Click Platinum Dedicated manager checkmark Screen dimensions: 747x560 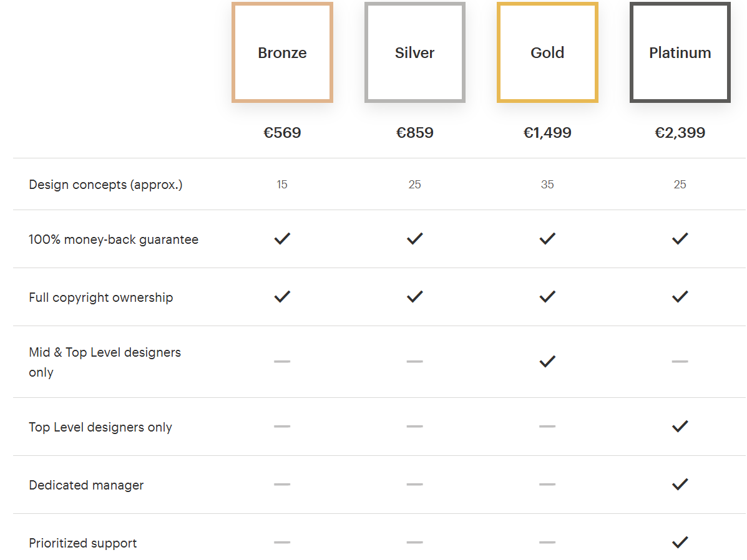pos(680,484)
